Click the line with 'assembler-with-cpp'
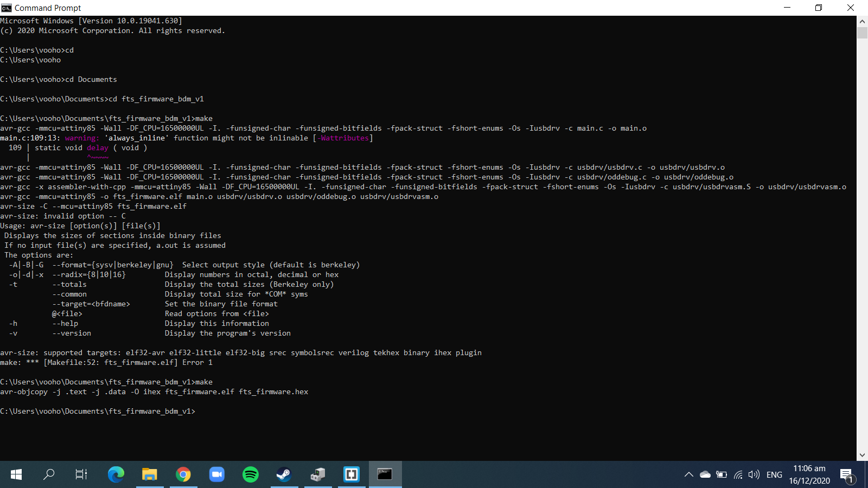 pyautogui.click(x=423, y=187)
